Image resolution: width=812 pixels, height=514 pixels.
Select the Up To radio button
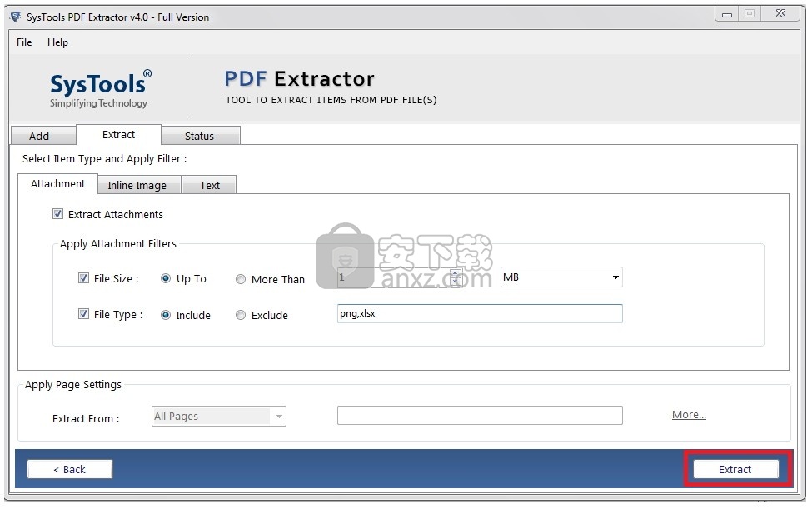tap(166, 279)
